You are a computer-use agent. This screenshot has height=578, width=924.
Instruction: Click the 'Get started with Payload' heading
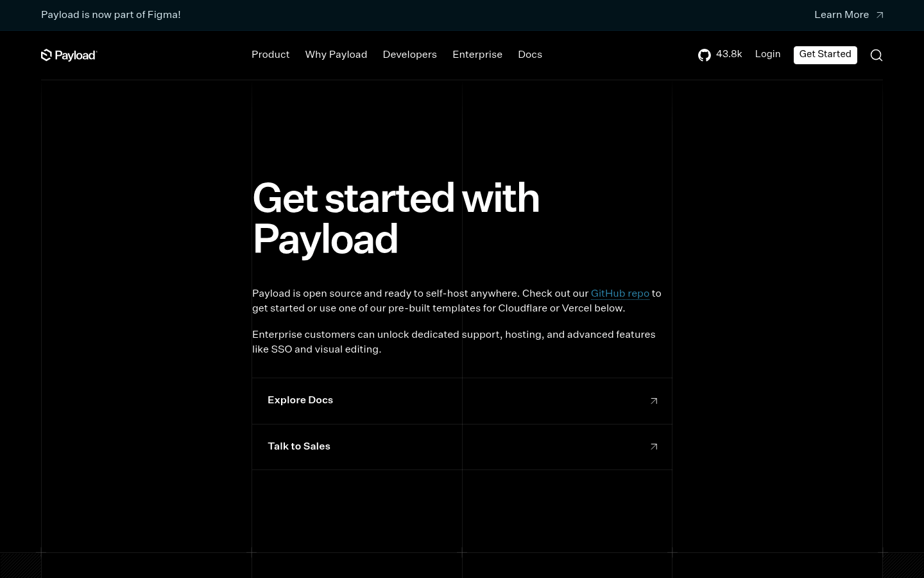click(x=396, y=218)
